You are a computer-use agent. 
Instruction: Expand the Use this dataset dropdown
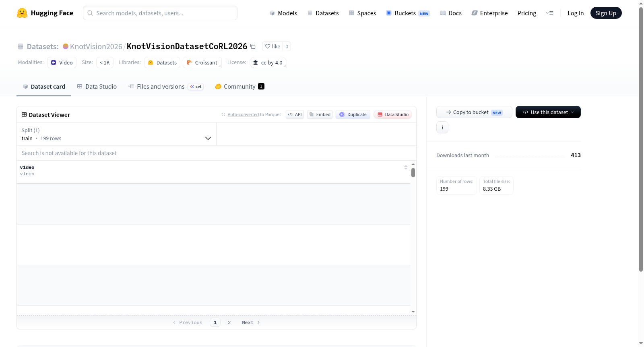click(548, 112)
